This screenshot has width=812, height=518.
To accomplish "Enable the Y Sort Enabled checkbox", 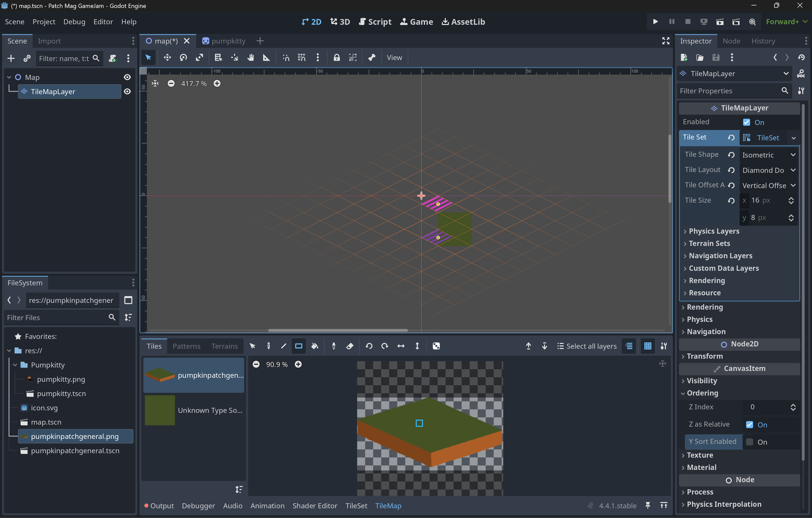I will (750, 442).
